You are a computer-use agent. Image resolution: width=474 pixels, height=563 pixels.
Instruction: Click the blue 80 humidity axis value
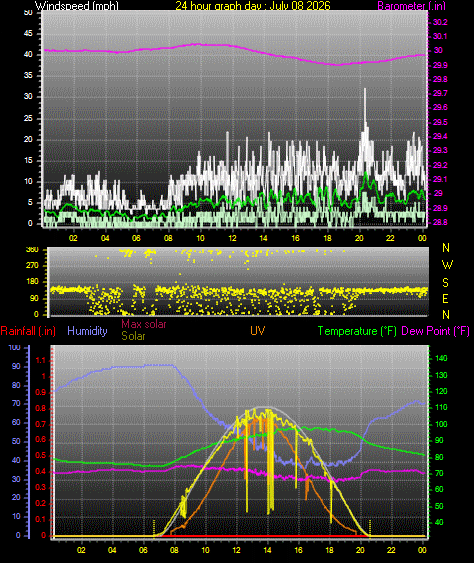click(16, 386)
